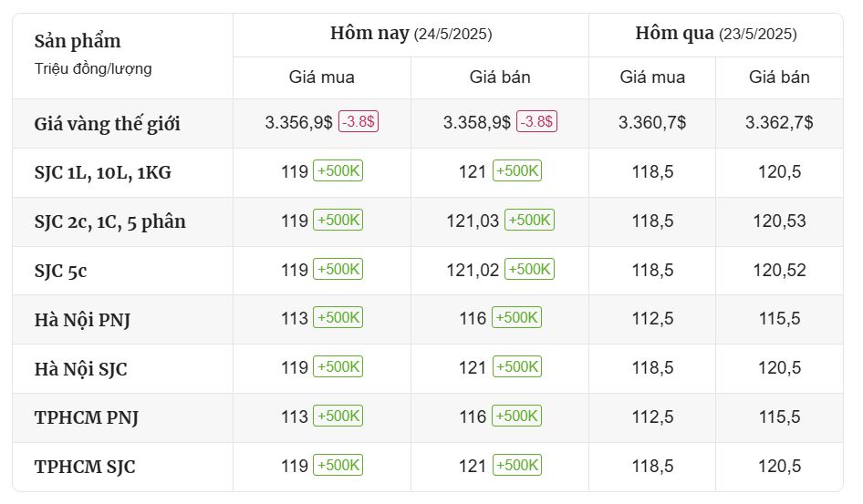
Task: Click the +500K badge beside 121,02
Action: (x=529, y=269)
